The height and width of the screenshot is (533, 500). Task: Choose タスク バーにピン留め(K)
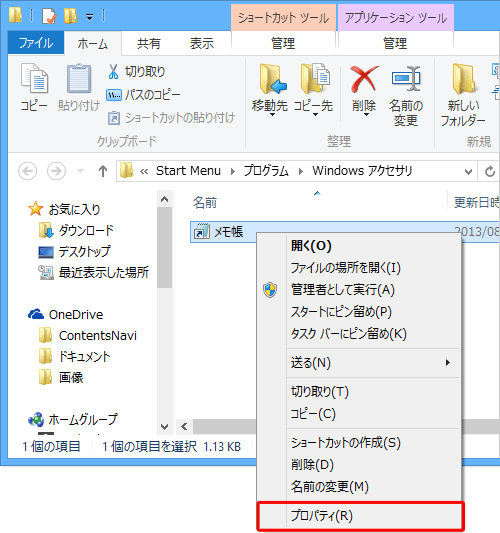tap(359, 334)
